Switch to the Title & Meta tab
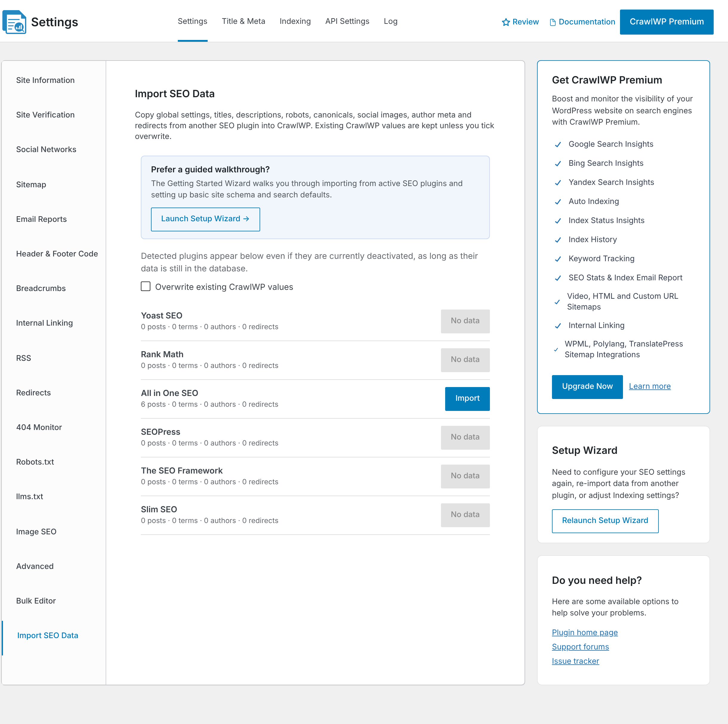Screen dimensions: 728x724 click(243, 21)
